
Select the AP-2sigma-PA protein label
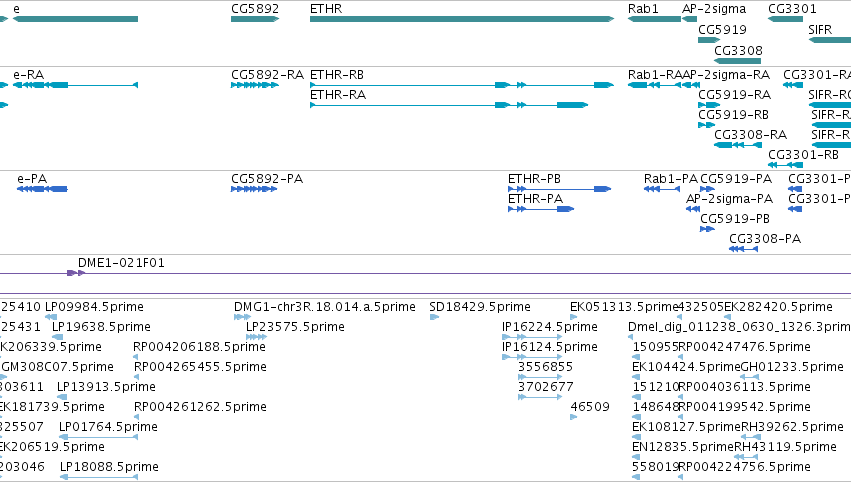click(x=729, y=199)
